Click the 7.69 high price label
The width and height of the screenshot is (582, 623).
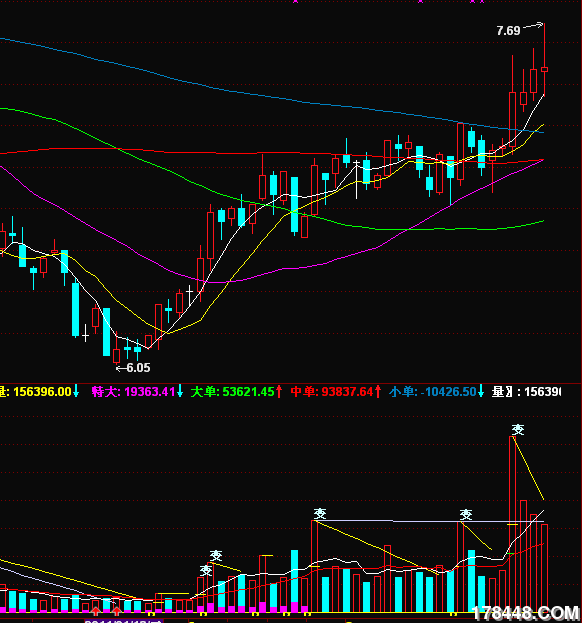(x=508, y=31)
